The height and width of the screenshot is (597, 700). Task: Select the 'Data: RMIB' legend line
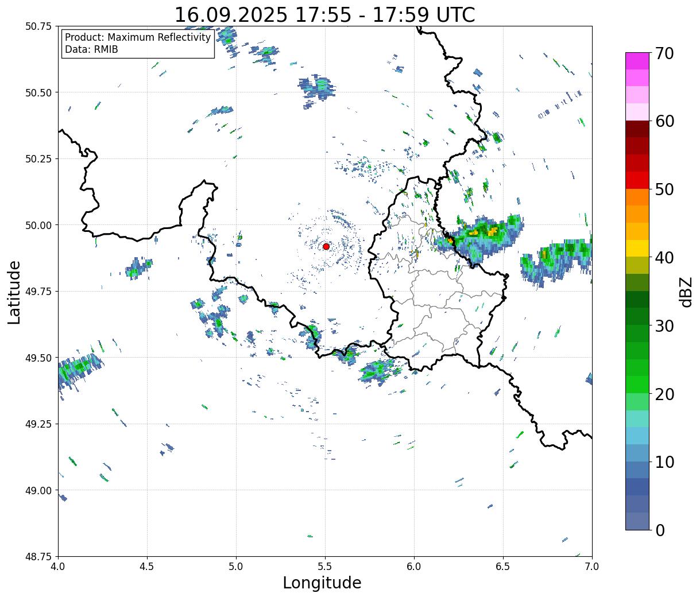coord(91,49)
